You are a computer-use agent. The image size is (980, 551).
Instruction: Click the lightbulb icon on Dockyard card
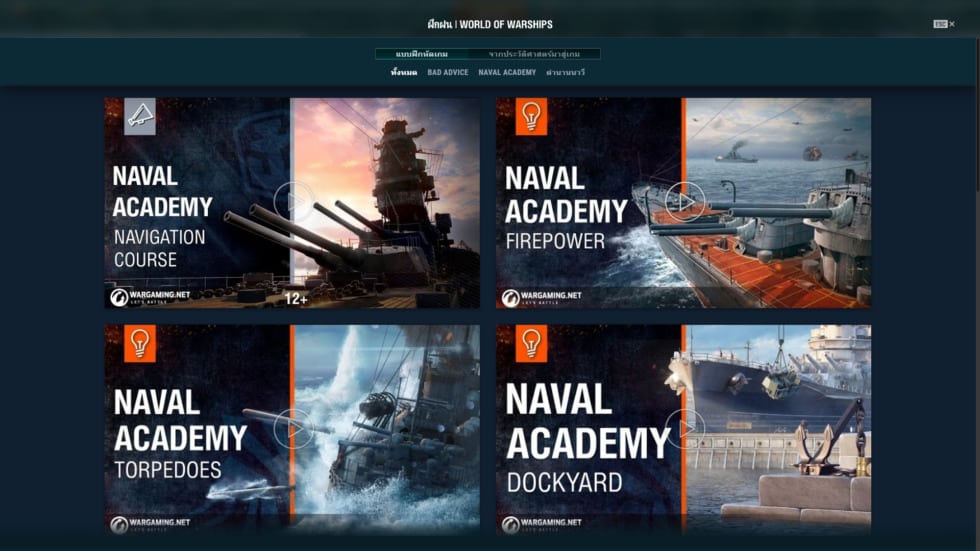point(531,343)
